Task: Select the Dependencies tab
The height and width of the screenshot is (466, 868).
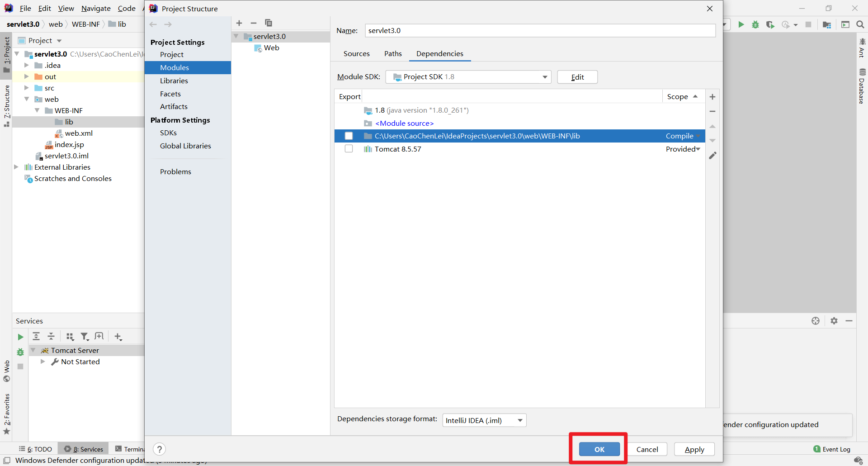Action: 440,53
